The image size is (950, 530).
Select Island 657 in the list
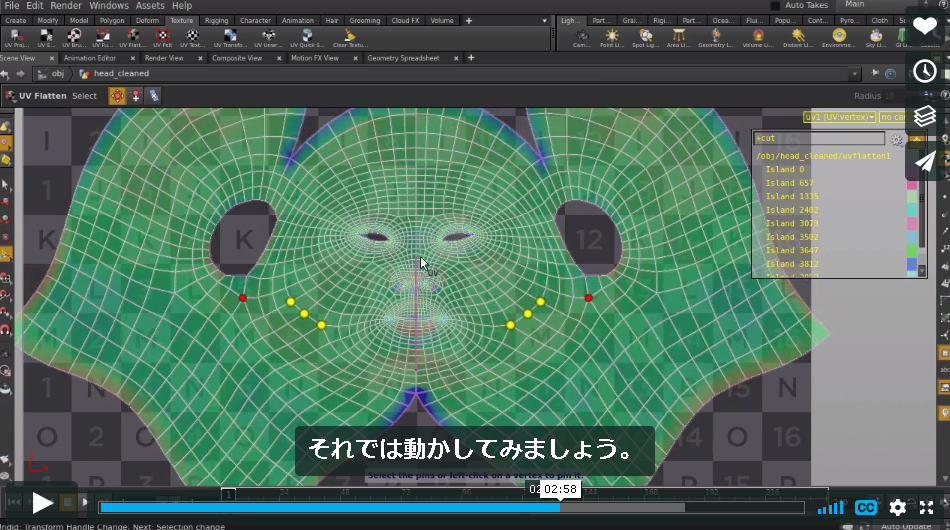pos(789,183)
